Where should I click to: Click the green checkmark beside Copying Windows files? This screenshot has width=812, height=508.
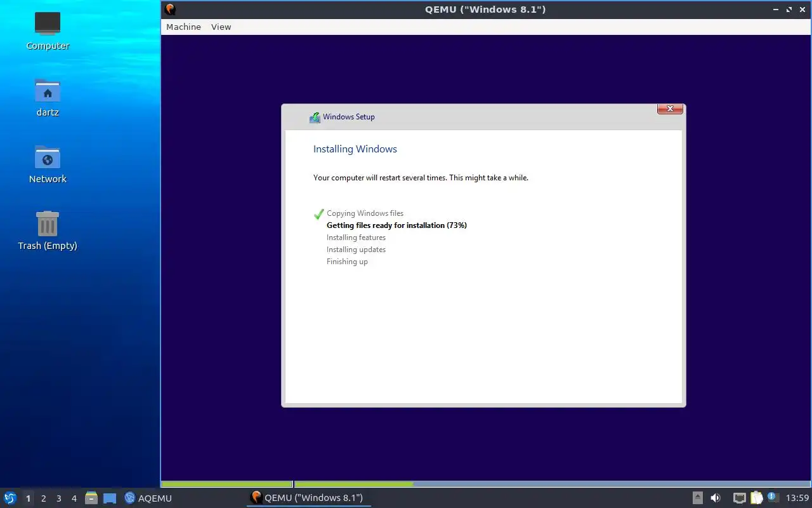pos(318,214)
